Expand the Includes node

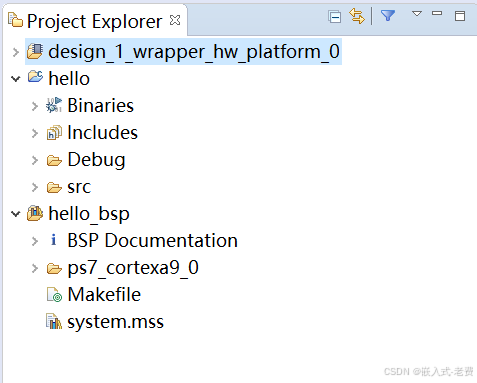(35, 133)
